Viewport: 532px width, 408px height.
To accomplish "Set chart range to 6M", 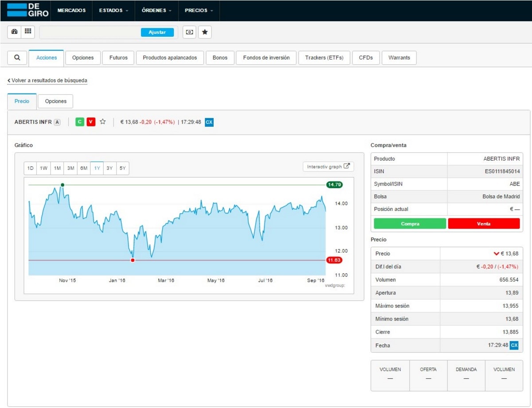I will pos(84,168).
